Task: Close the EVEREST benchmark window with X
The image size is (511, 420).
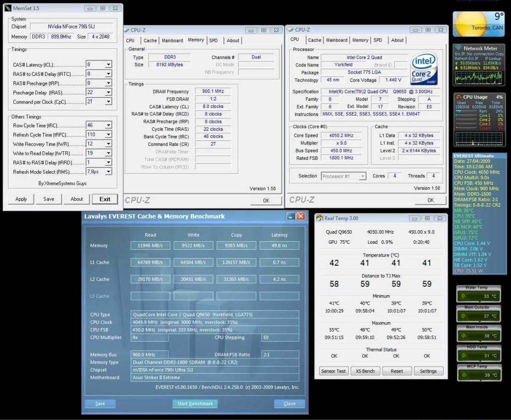Action: click(x=301, y=216)
